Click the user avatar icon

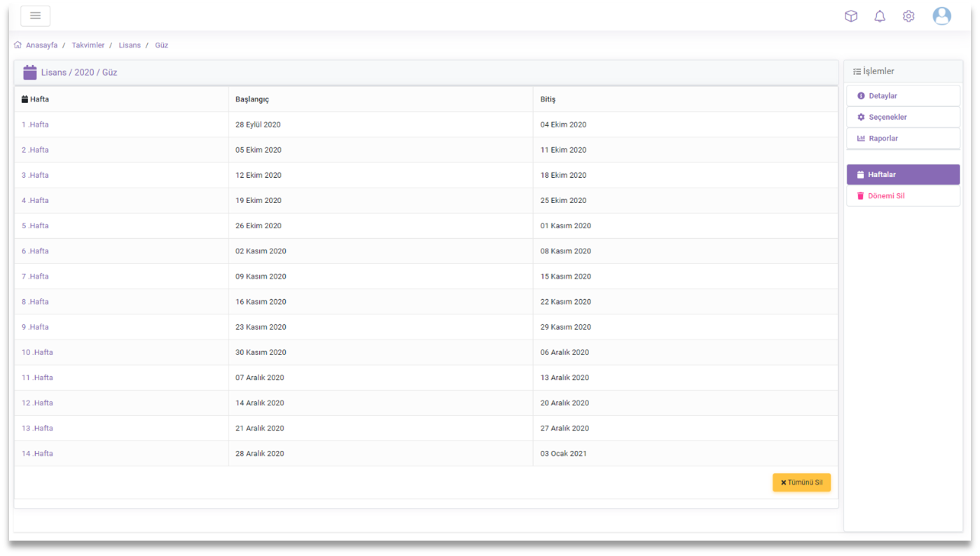pos(941,16)
